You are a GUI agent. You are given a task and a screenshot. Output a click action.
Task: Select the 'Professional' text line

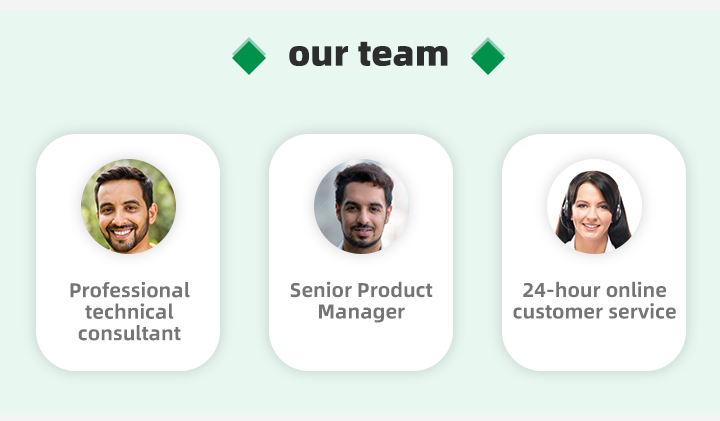click(x=129, y=291)
